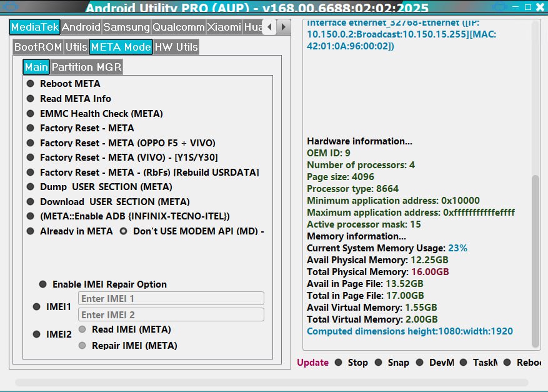The image size is (548, 392).
Task: Open the MediaTek tab
Action: (34, 27)
